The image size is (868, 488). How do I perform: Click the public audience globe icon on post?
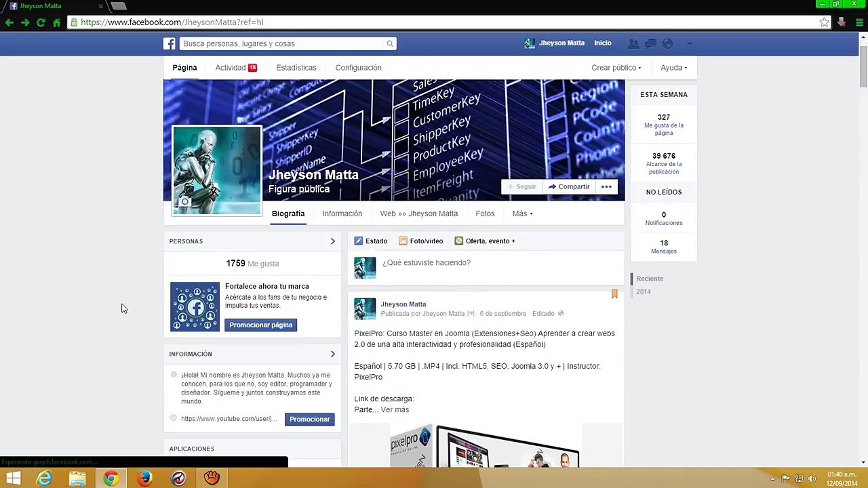tap(561, 314)
